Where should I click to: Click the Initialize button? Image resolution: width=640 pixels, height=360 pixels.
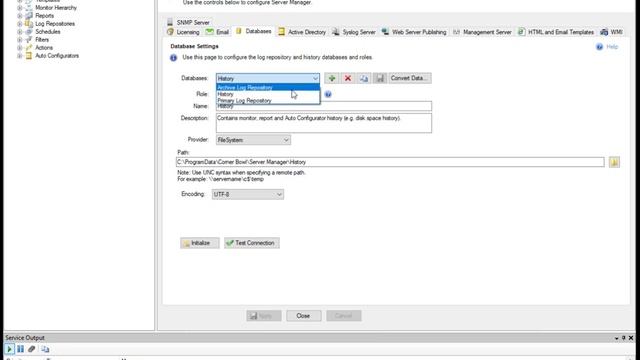click(x=200, y=243)
